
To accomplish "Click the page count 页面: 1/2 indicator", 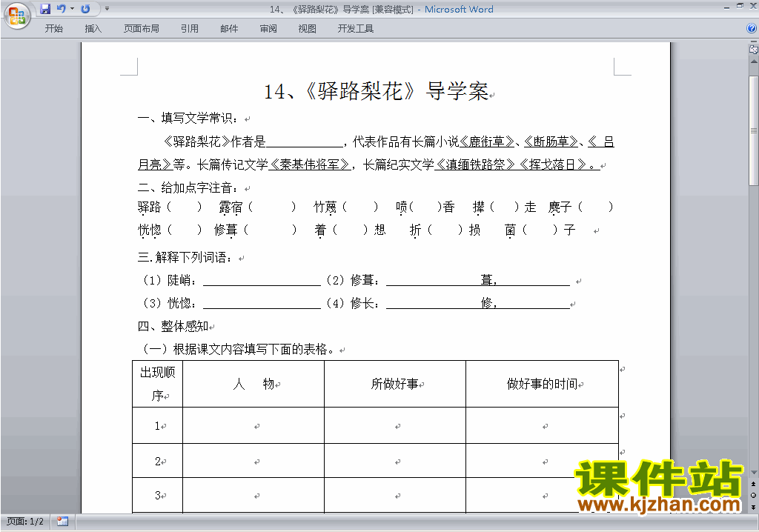I will tap(25, 522).
